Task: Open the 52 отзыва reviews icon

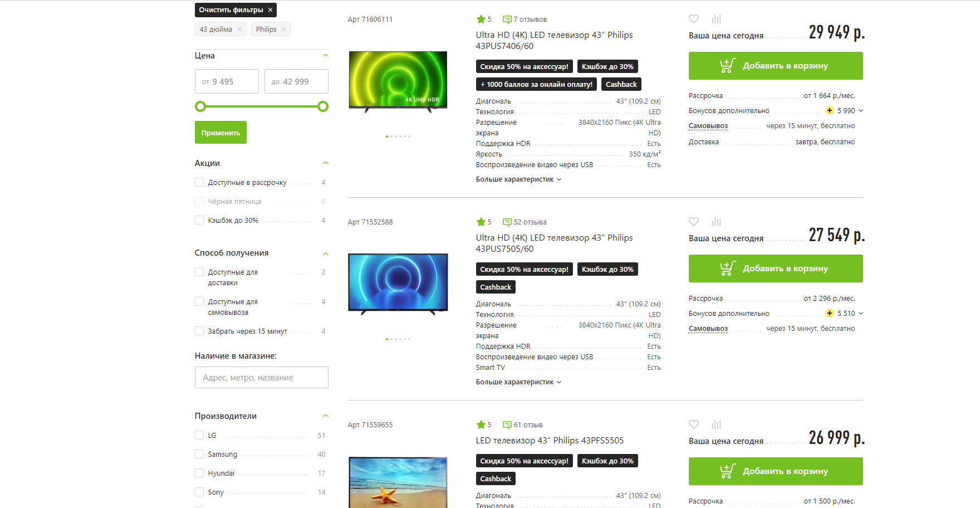Action: [507, 222]
